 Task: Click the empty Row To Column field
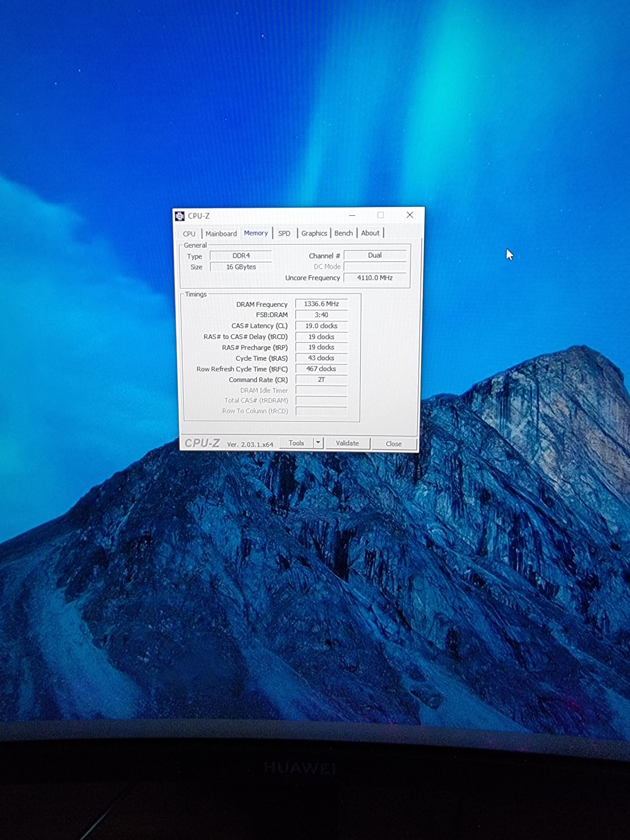[321, 411]
